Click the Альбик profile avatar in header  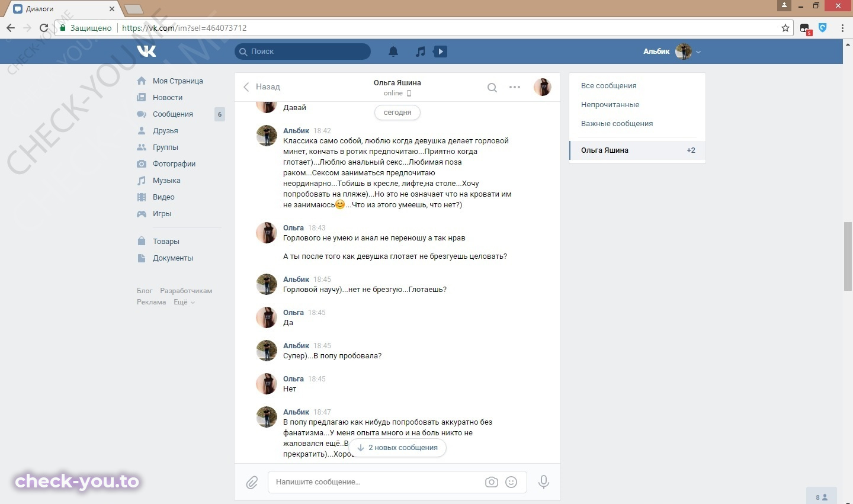(x=684, y=52)
